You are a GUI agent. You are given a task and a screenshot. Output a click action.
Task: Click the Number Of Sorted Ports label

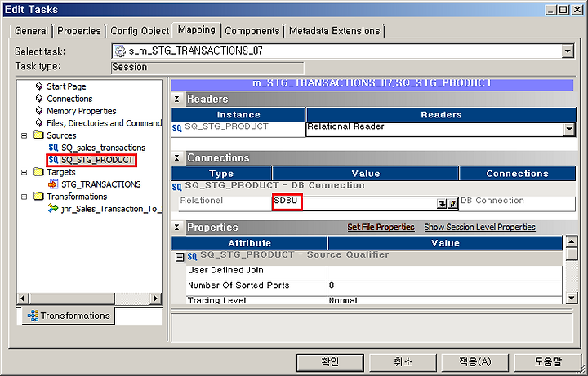(238, 285)
